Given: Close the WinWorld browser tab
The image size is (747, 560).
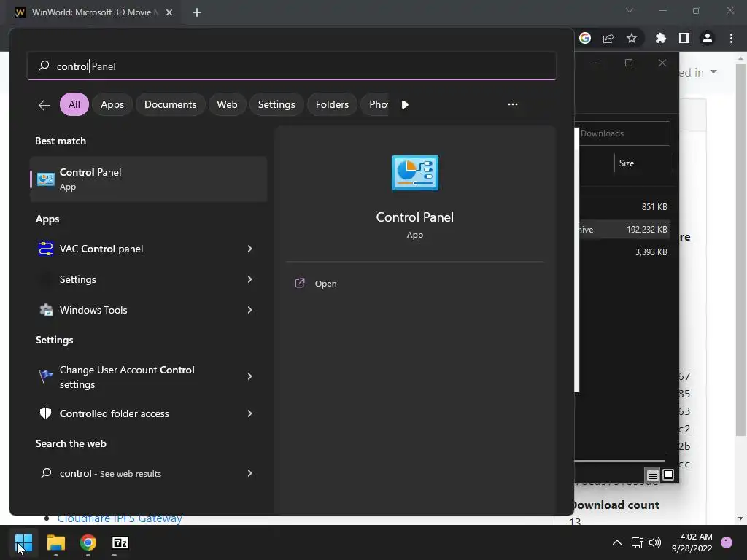Looking at the screenshot, I should [x=169, y=12].
